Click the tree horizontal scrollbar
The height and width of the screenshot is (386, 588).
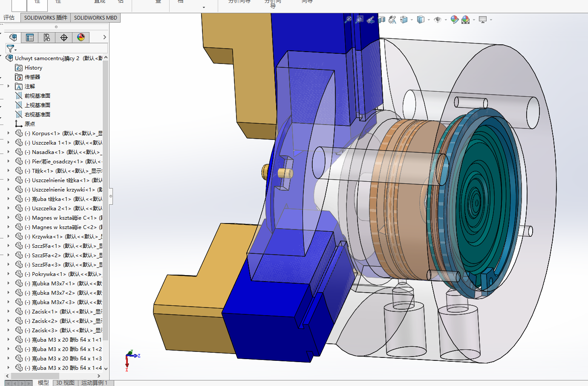[x=35, y=376]
